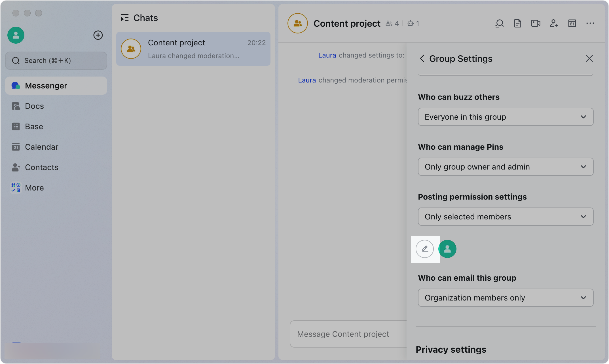Open the Who can manage Pins dropdown

(x=506, y=167)
